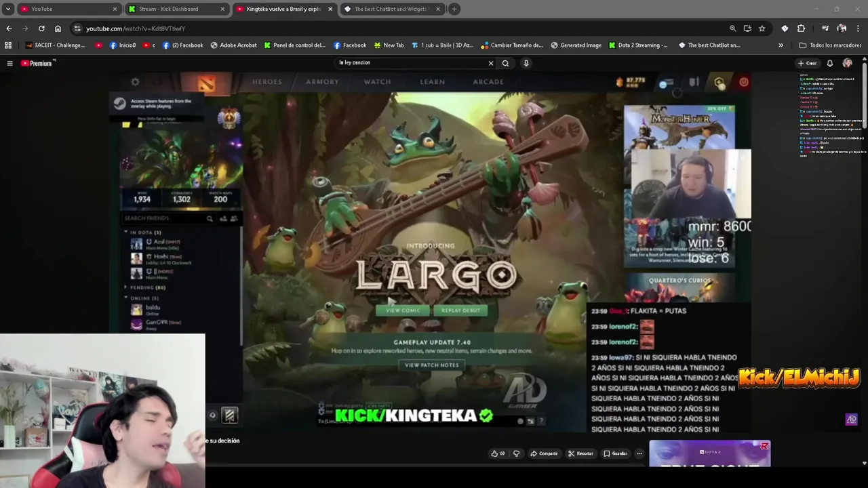Viewport: 868px width, 488px height.
Task: Open more actions ellipsis under video
Action: pyautogui.click(x=639, y=453)
